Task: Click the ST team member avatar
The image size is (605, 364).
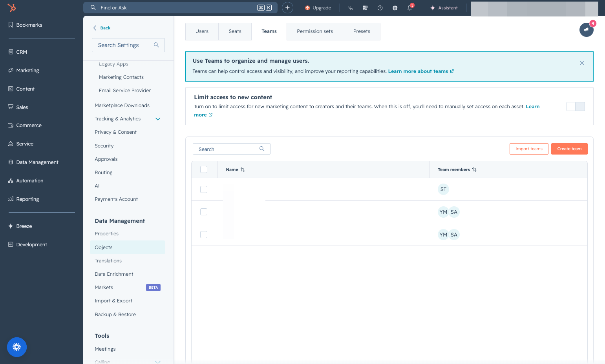Action: coord(443,189)
